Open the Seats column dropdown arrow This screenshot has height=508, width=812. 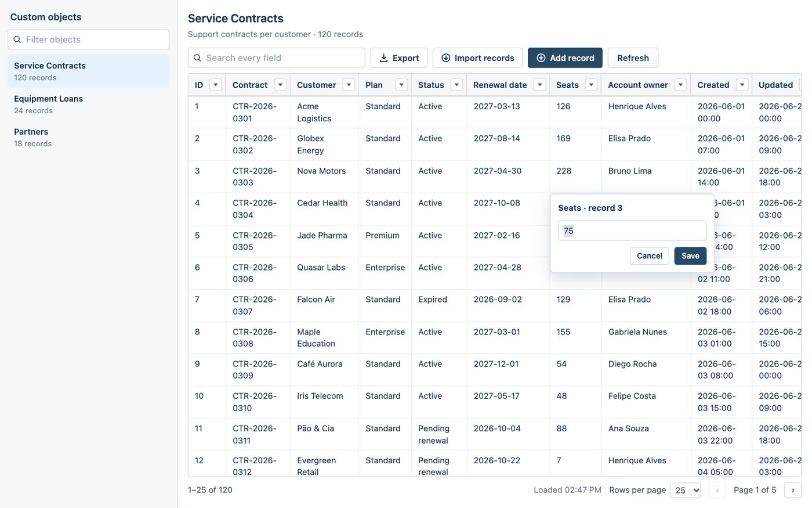tap(592, 85)
